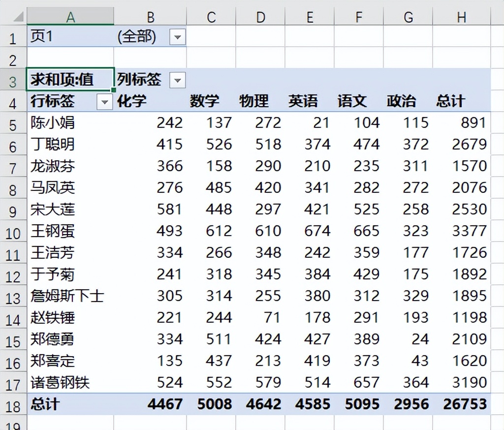Screen dimensions: 504x430
Task: Click the name 诸葛钢铁
Action: point(60,382)
